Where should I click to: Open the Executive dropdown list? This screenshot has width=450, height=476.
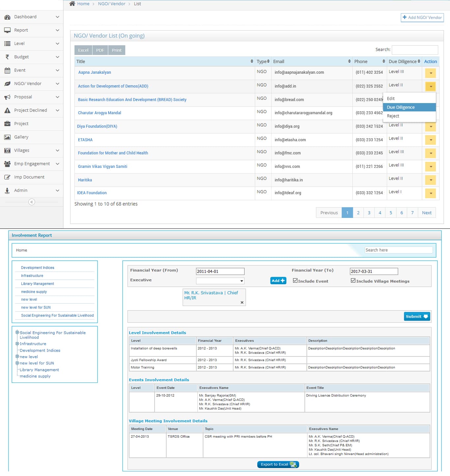click(220, 281)
